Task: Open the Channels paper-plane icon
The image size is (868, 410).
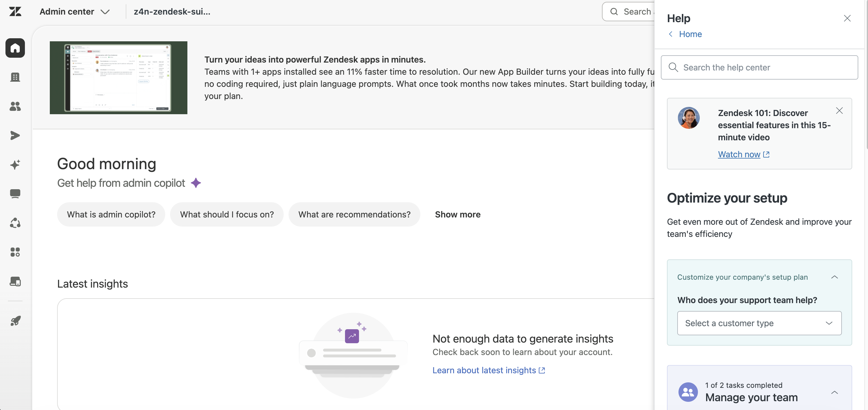Action: [15, 135]
